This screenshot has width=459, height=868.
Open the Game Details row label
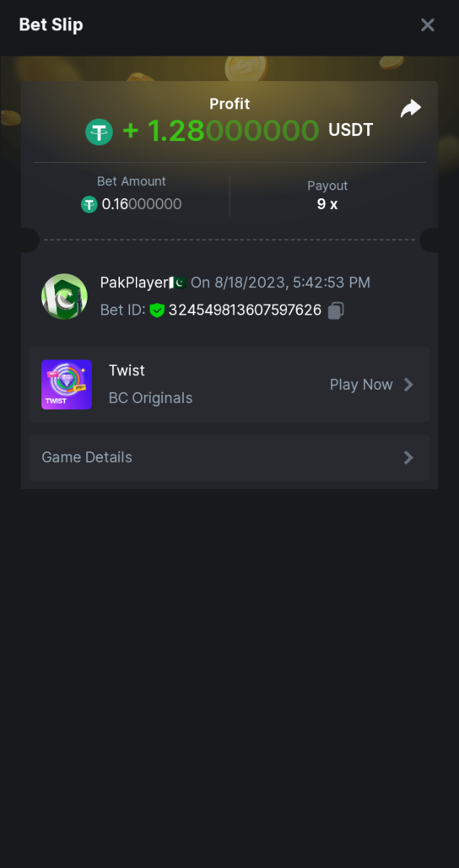tap(87, 457)
